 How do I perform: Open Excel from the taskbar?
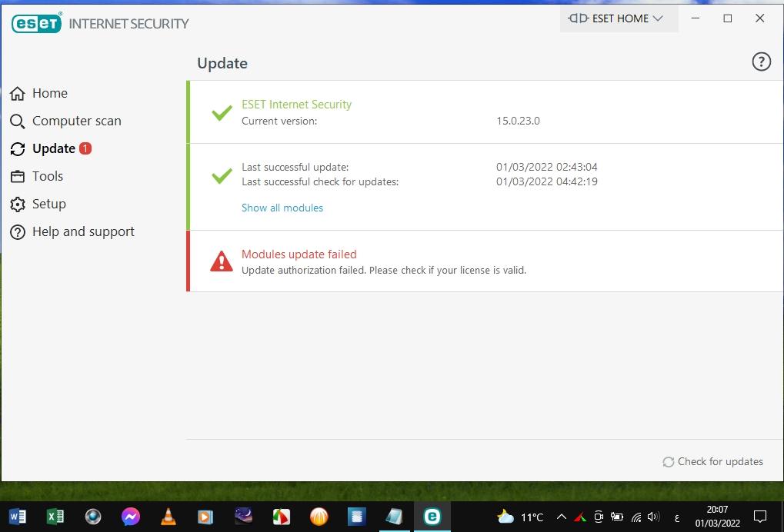coord(55,516)
